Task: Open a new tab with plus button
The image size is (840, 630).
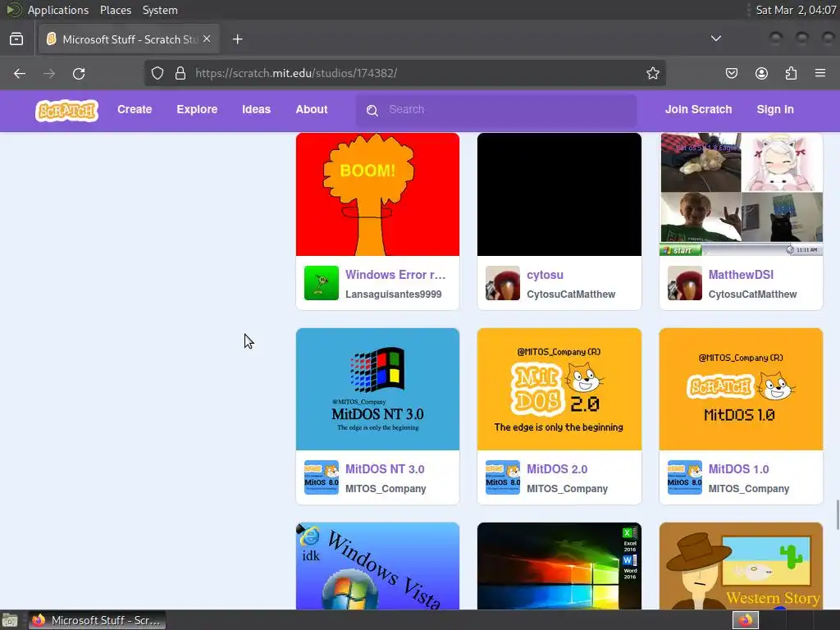Action: [237, 39]
